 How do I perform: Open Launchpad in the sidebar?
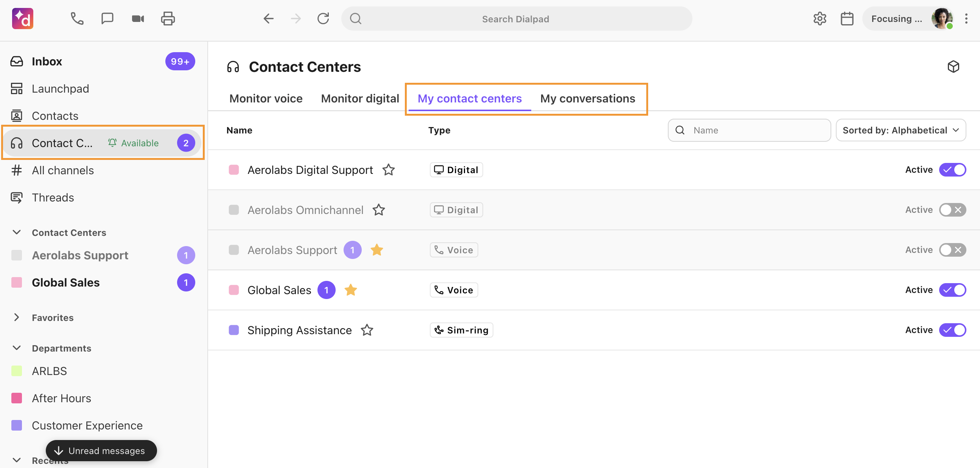(103, 88)
